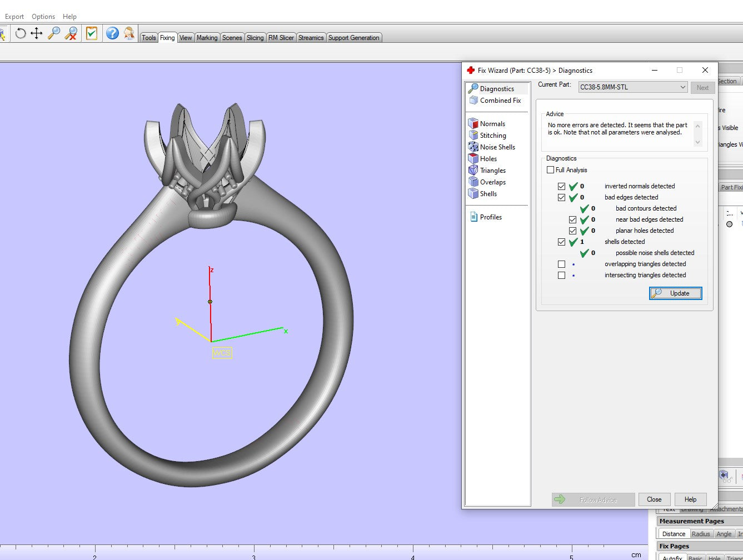The image size is (743, 560).
Task: Uncheck the inverted normals detected checkbox
Action: pos(561,187)
